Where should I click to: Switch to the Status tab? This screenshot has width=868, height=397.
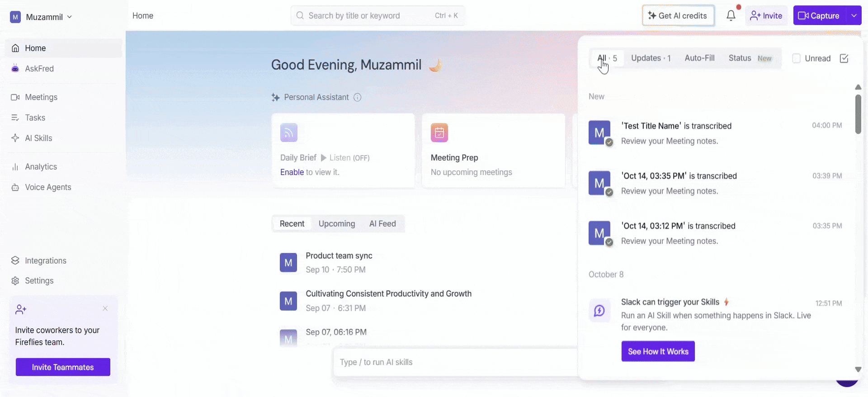(750, 58)
